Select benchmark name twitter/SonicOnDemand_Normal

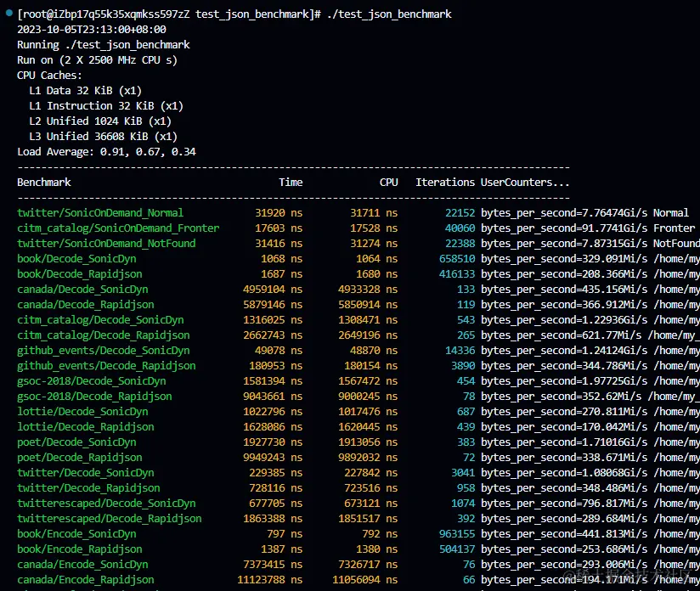100,213
